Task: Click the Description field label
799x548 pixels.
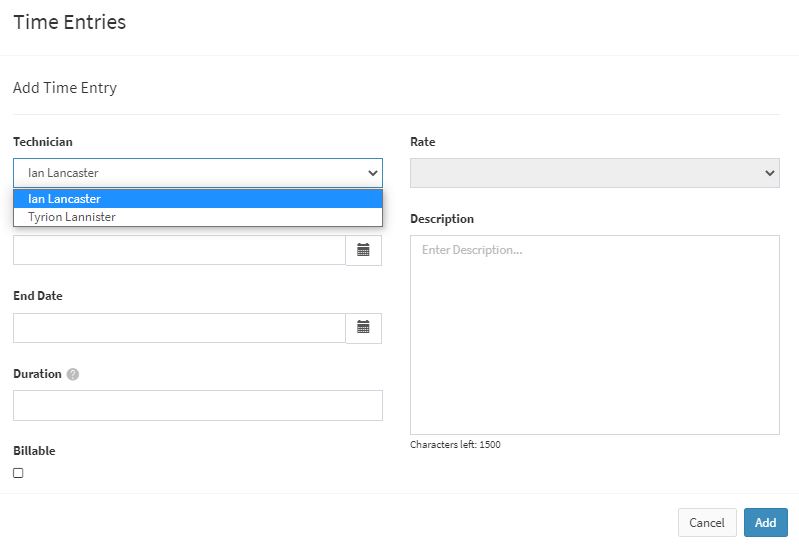Action: tap(442, 219)
